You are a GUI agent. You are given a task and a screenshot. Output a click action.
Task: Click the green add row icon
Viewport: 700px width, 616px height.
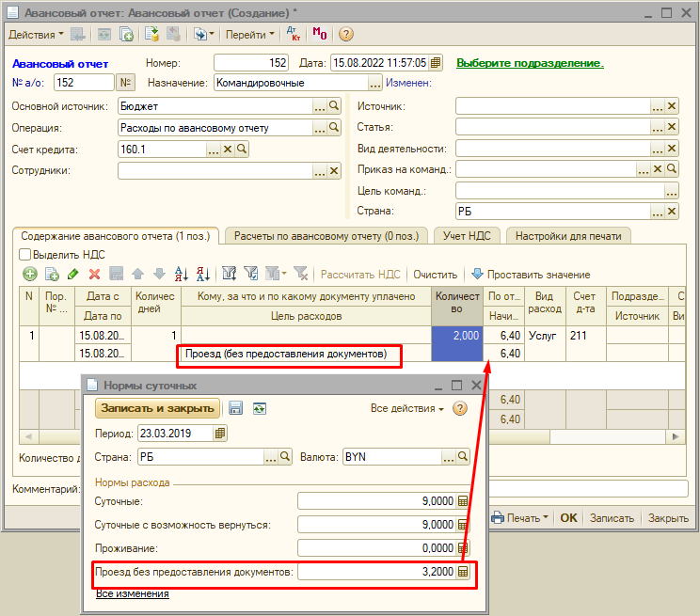(x=29, y=274)
